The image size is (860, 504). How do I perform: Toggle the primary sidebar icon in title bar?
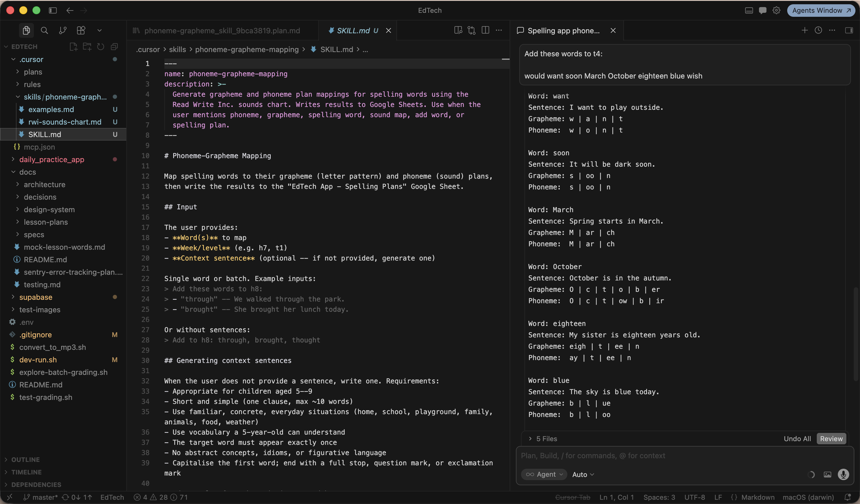53,11
